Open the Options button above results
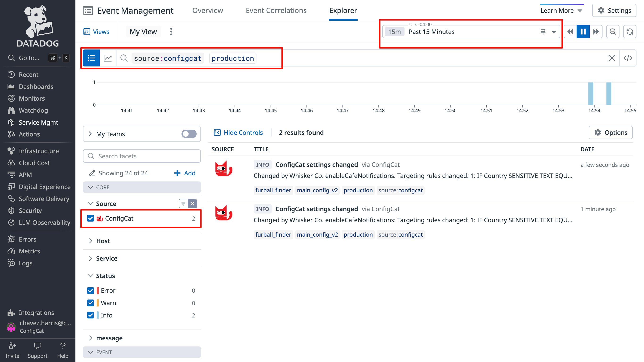 [x=611, y=132]
